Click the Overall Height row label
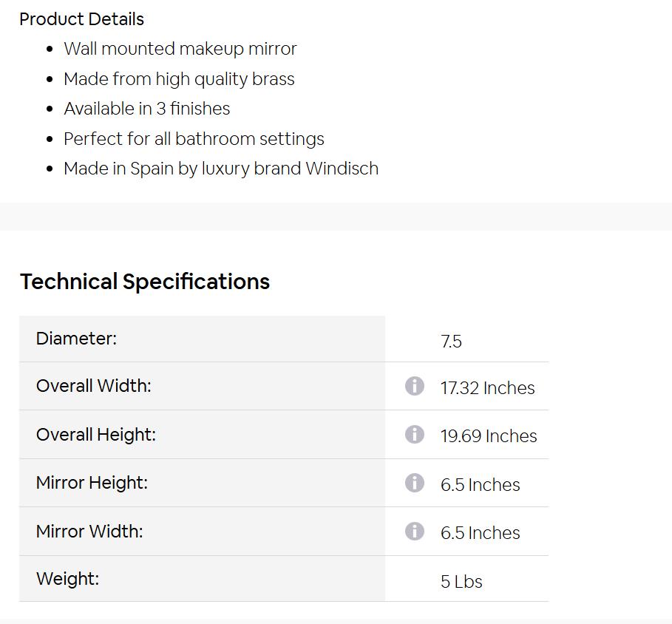672x624 pixels. click(96, 435)
